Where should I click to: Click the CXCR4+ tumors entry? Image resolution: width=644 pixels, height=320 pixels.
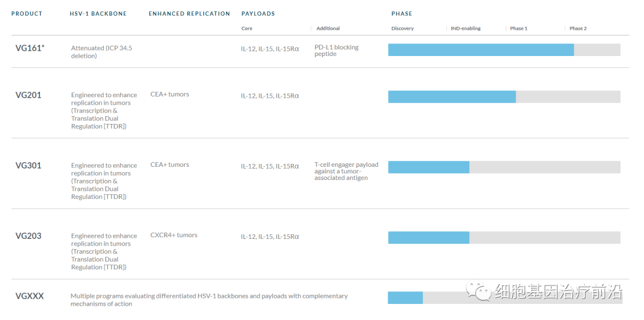pos(174,235)
